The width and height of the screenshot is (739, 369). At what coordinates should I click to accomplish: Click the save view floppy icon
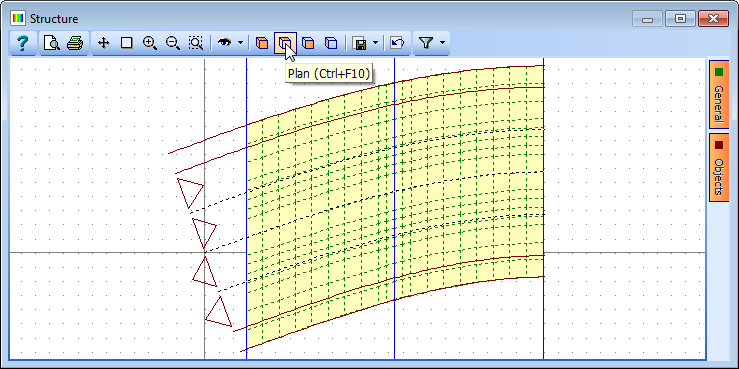[x=360, y=43]
